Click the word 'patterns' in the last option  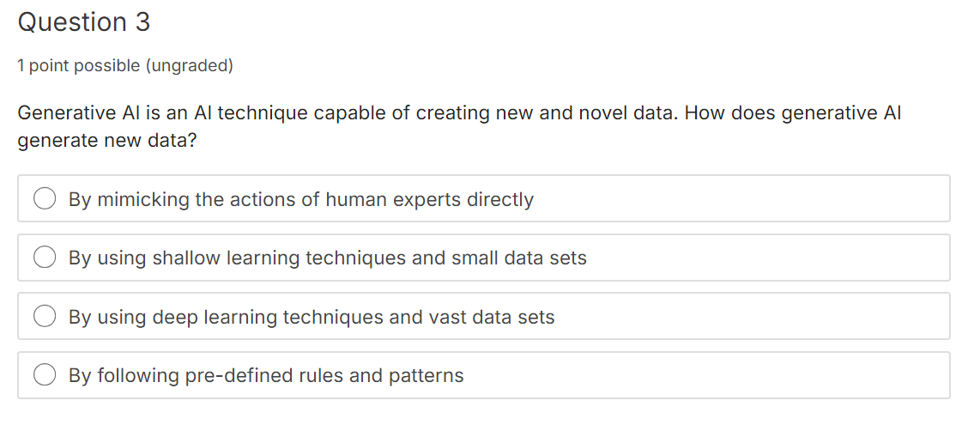click(x=426, y=376)
